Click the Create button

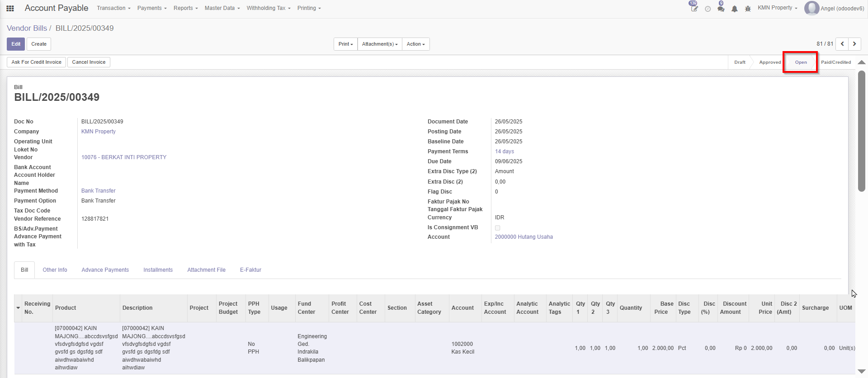(x=39, y=44)
